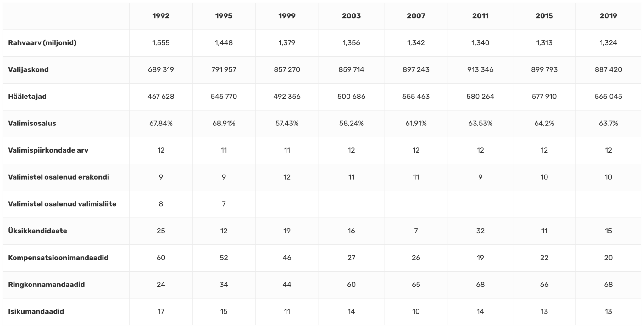
Task: Select the Valimispiirkondade arv row label
Action: click(48, 150)
